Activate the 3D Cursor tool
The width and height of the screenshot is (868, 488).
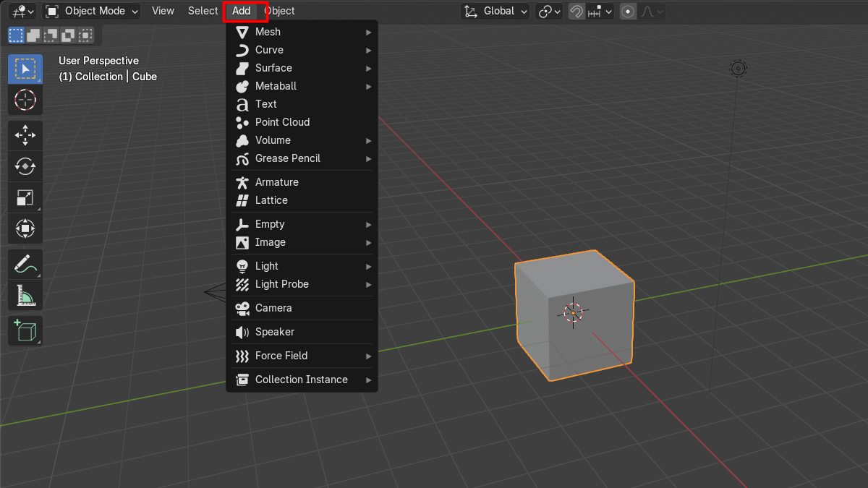click(25, 100)
